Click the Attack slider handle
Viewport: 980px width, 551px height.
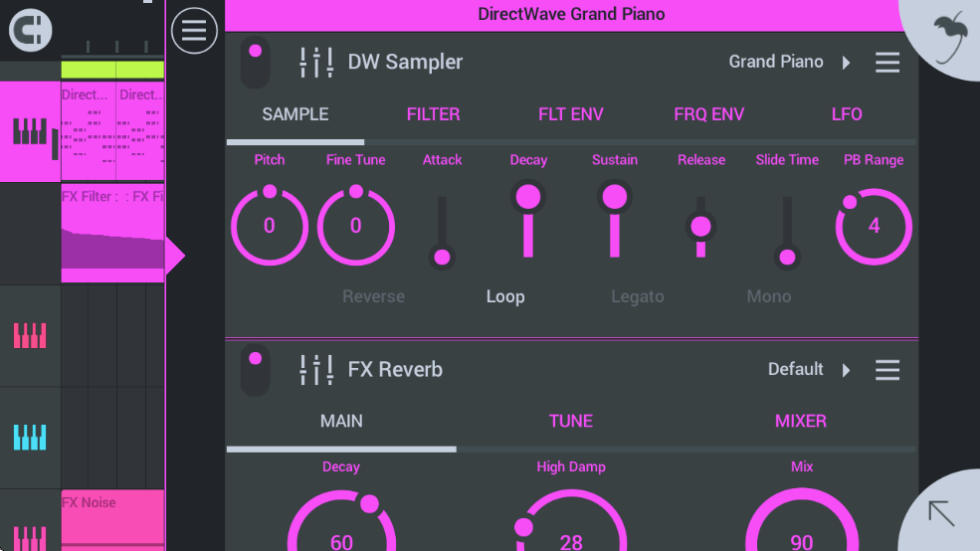[x=442, y=257]
